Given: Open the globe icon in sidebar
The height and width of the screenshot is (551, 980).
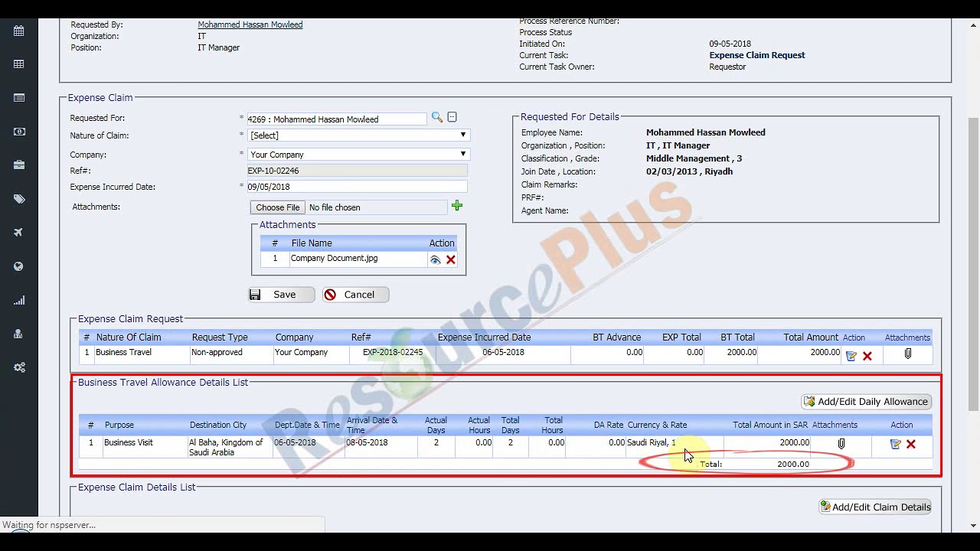Looking at the screenshot, I should click(19, 266).
